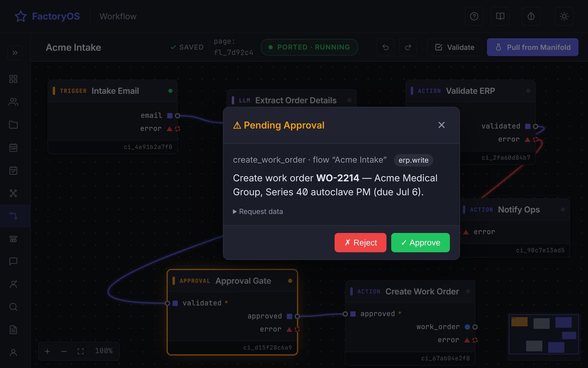Image resolution: width=588 pixels, height=368 pixels.
Task: Open the documentation book icon
Action: (x=500, y=17)
